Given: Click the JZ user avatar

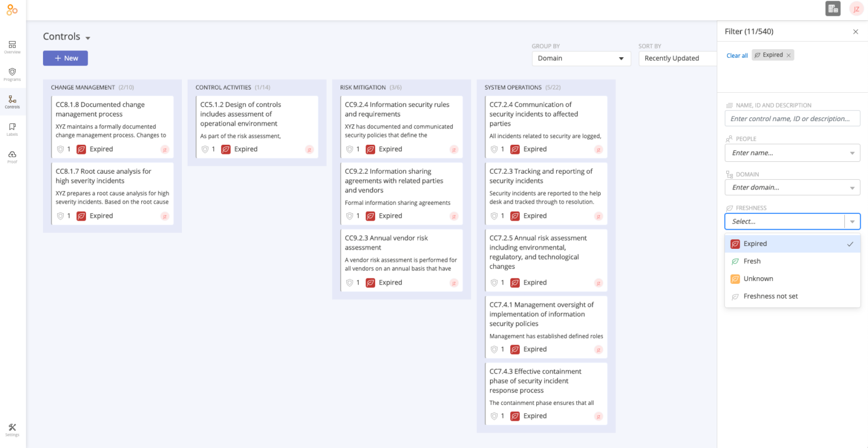Looking at the screenshot, I should pyautogui.click(x=856, y=9).
